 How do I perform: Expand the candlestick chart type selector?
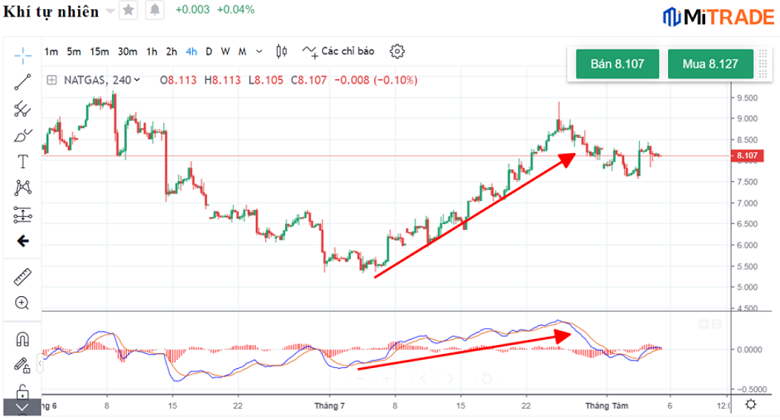point(281,51)
